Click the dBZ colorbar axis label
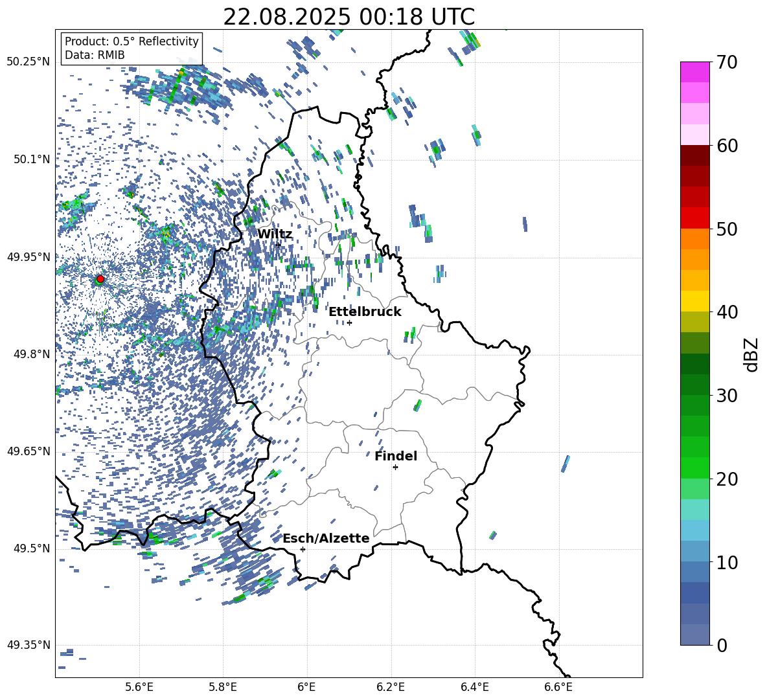 [750, 354]
